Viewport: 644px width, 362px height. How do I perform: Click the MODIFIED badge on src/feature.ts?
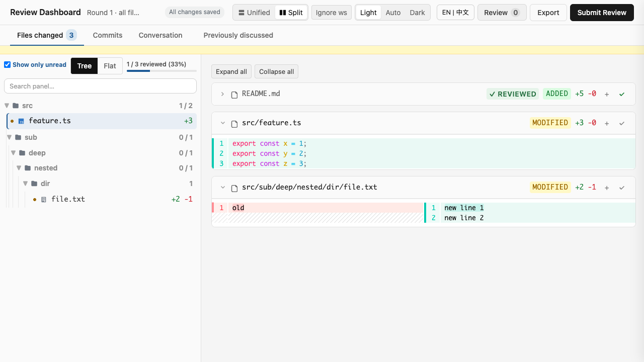click(550, 123)
